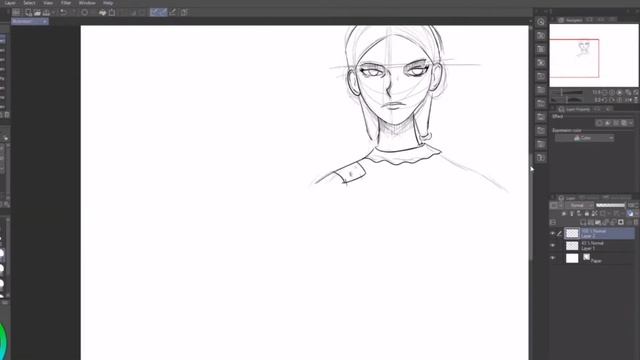Screen dimensions: 640x360
Task: Open the Quick Access magnifier icon in dock
Action: coord(541,22)
